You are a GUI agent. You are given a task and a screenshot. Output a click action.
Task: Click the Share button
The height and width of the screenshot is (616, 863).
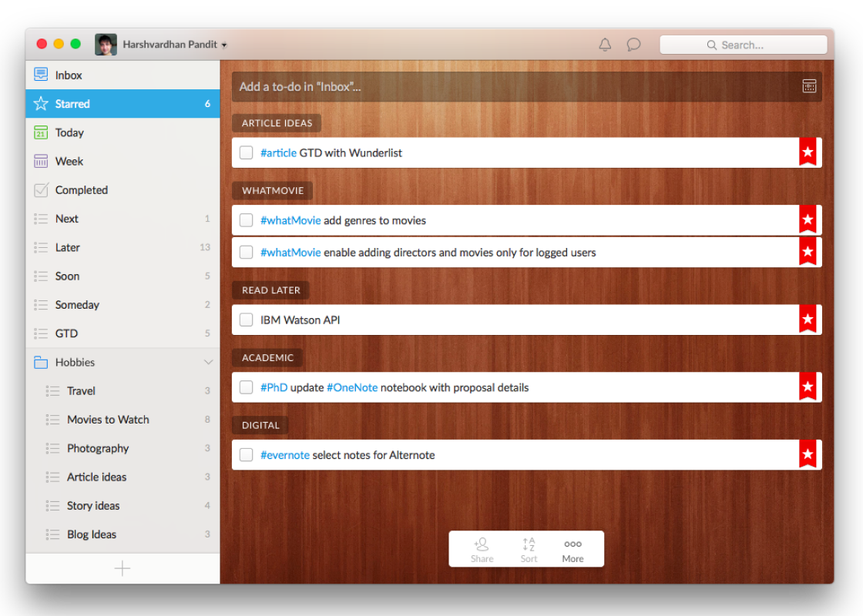(482, 550)
